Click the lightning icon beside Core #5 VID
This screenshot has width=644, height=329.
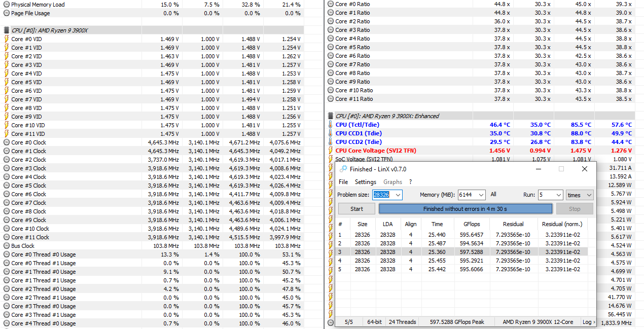pos(6,82)
